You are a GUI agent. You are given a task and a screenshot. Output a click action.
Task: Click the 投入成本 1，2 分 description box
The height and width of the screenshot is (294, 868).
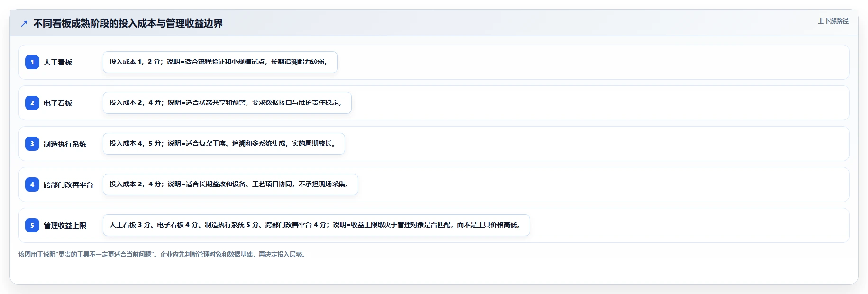[x=220, y=62]
